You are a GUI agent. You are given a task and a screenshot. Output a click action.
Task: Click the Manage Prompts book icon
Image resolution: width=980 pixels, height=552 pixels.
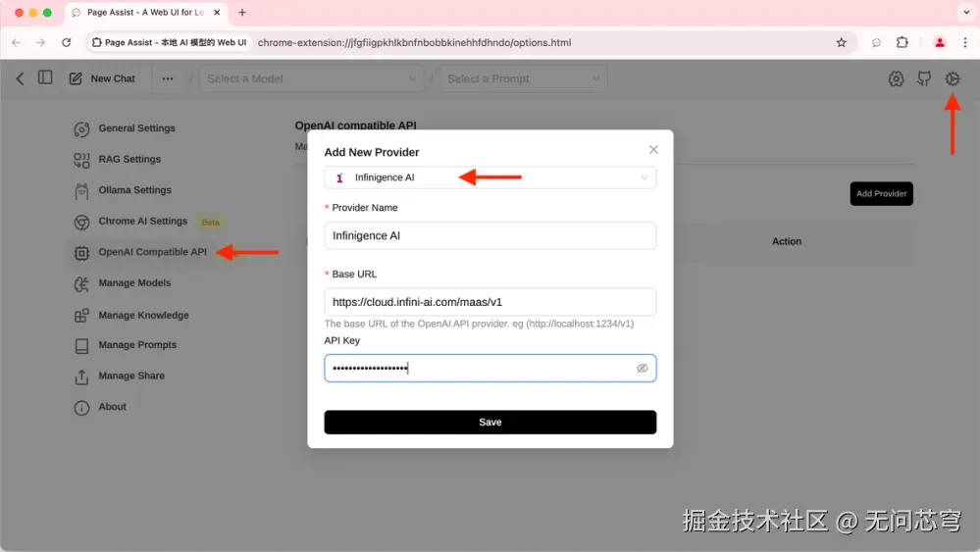(x=81, y=346)
